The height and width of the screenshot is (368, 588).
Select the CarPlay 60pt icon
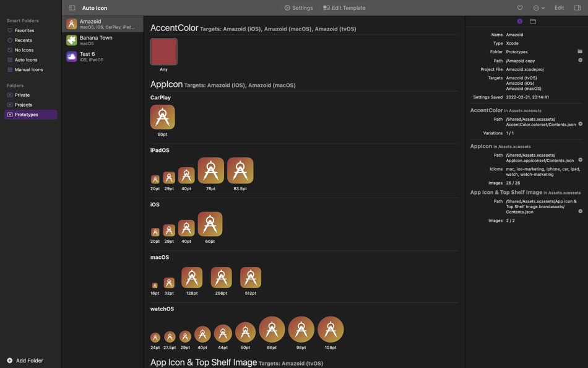point(162,117)
